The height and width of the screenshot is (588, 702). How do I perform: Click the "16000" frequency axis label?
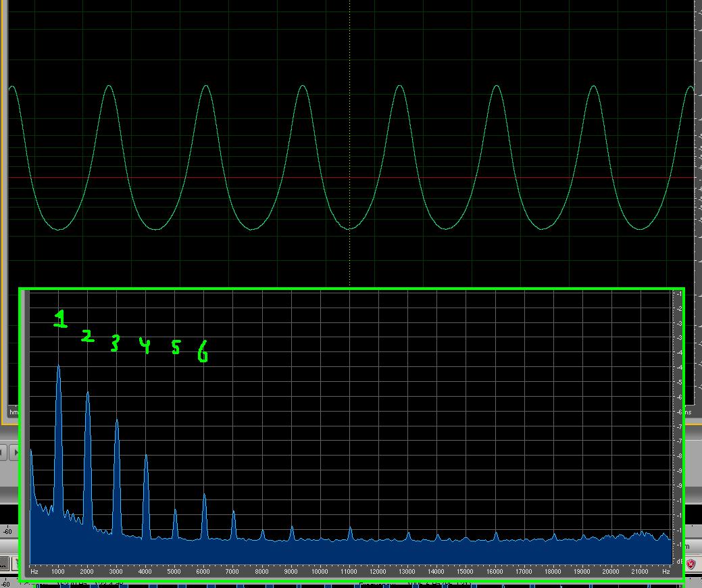pyautogui.click(x=495, y=571)
